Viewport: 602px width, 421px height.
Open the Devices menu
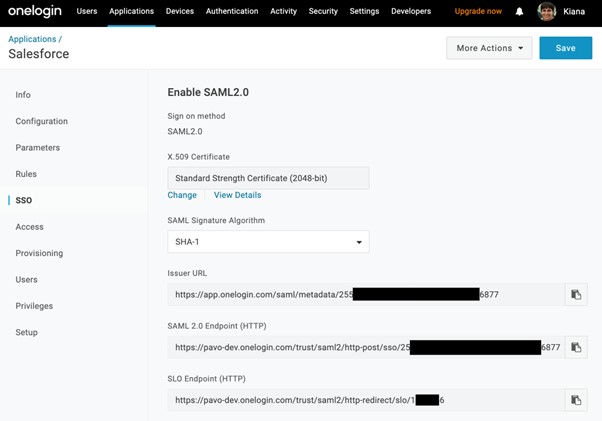pyautogui.click(x=180, y=11)
